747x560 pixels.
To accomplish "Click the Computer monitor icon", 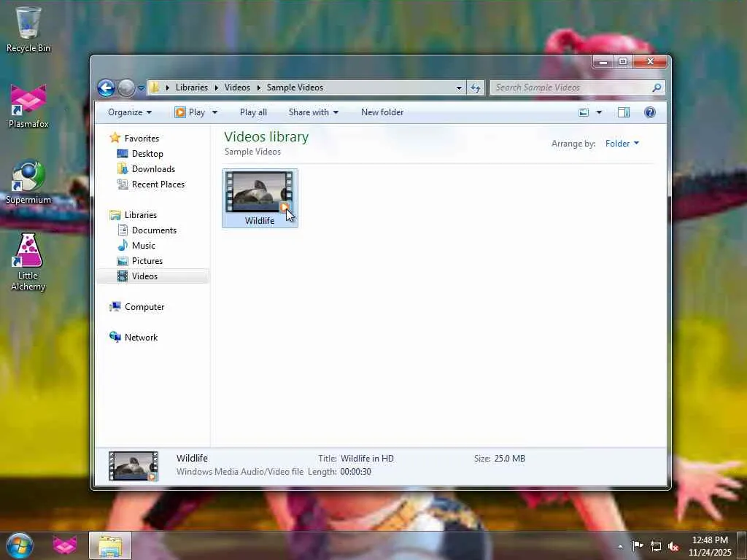I will [115, 307].
